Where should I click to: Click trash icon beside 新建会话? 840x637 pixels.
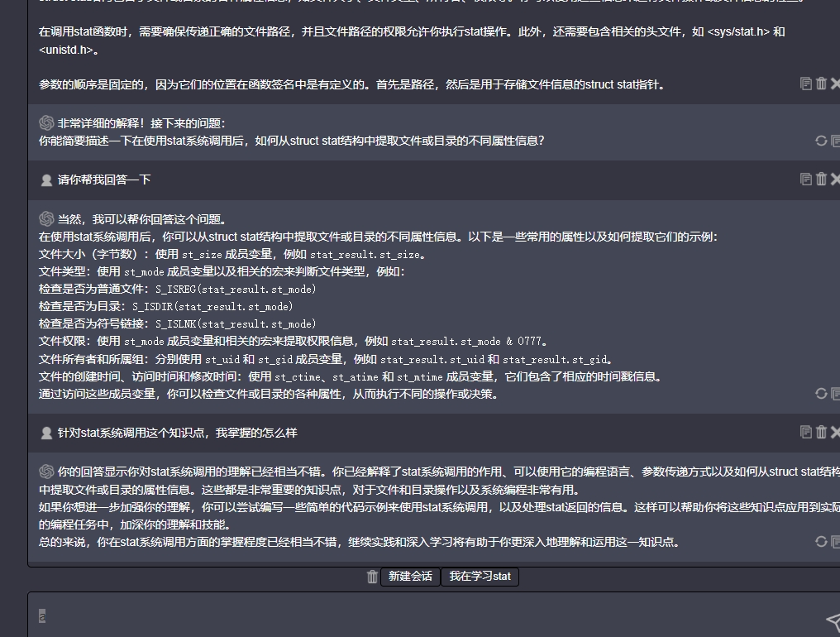point(372,577)
